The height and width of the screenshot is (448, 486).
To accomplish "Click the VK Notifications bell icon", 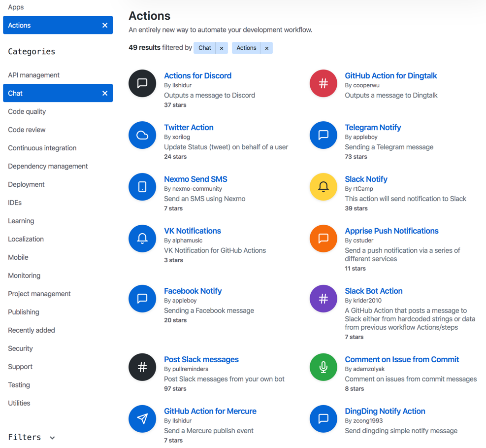I will 142,239.
